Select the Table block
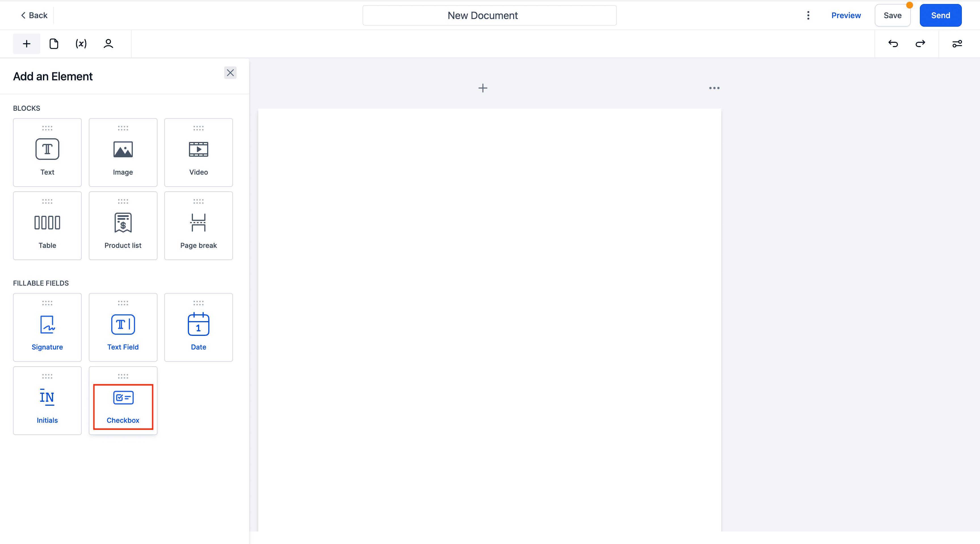Screen dimensions: 980x544 pos(47,226)
